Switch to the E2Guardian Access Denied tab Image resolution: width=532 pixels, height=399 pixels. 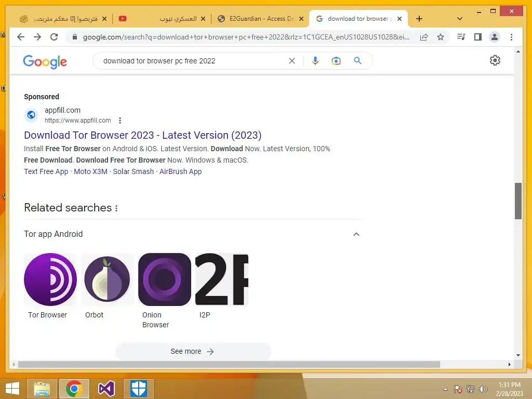point(261,19)
